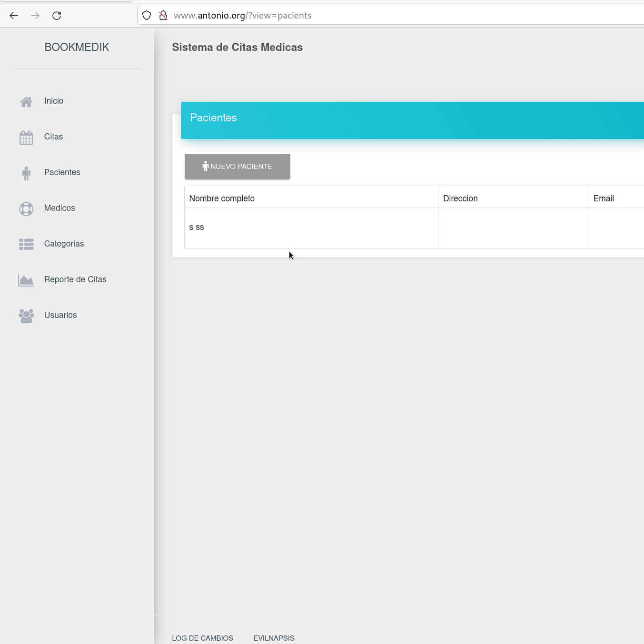The width and height of the screenshot is (644, 644).
Task: Click the calendar icon for Citas
Action: click(26, 138)
